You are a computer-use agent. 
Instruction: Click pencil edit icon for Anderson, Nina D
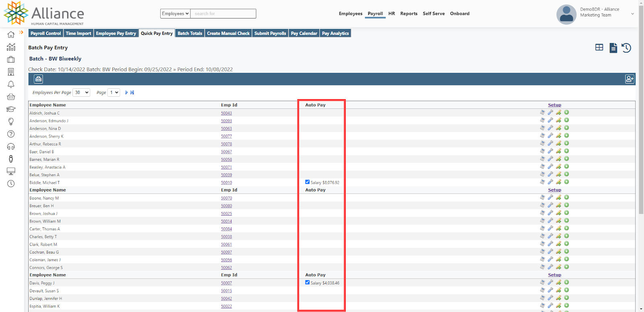[558, 128]
